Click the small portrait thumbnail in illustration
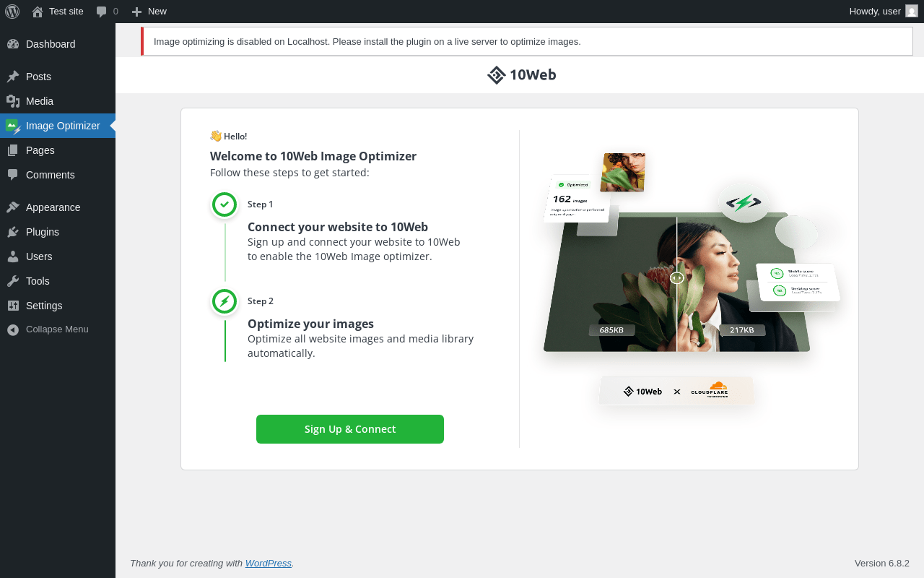Image resolution: width=924 pixels, height=578 pixels. click(622, 172)
